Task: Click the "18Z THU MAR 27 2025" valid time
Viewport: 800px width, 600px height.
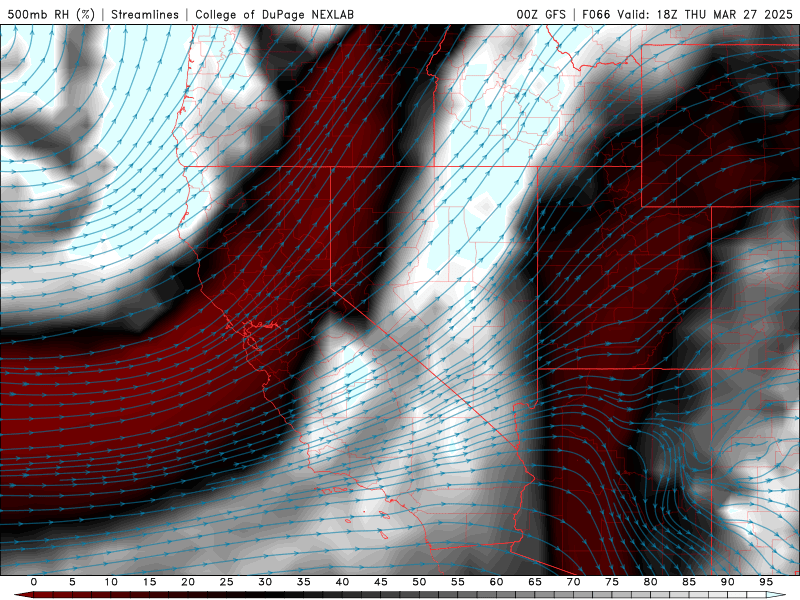Action: [x=724, y=14]
